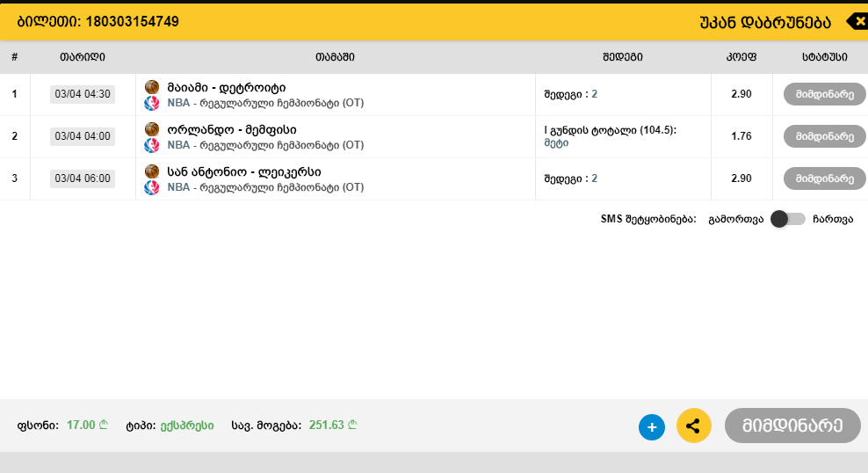Click the მიმდინარე status of the სან ანტონიო - ლეიკერსი row
This screenshot has height=473, width=868.
[x=824, y=178]
